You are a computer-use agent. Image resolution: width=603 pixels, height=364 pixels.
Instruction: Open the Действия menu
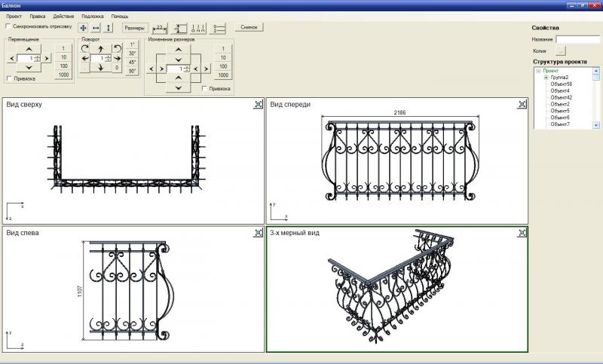tap(63, 16)
